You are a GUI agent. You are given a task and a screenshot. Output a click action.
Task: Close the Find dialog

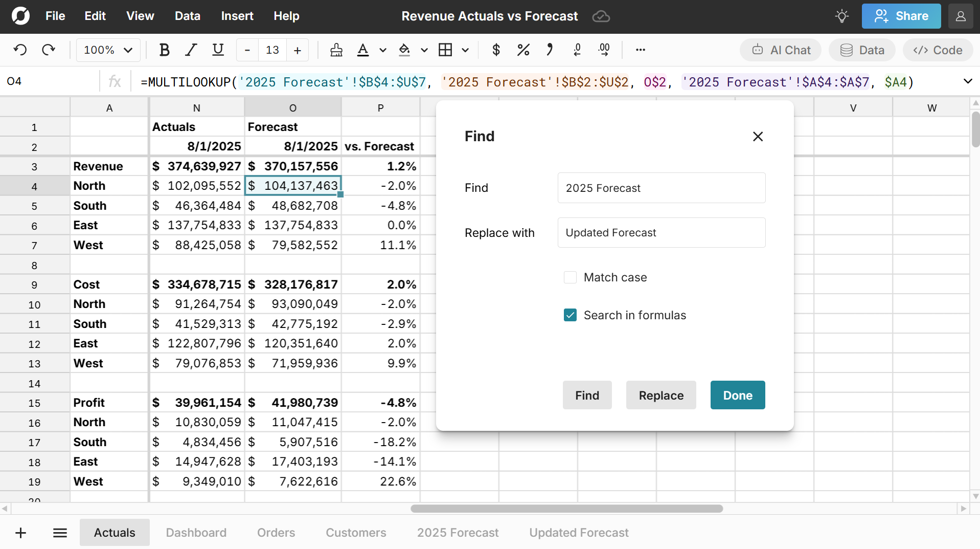[758, 136]
